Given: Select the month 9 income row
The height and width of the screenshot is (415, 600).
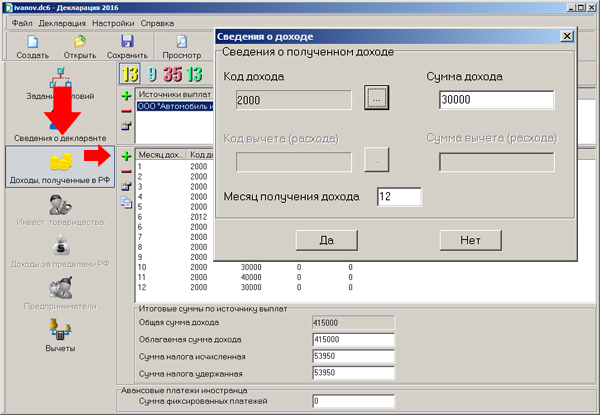Looking at the screenshot, I should (174, 257).
